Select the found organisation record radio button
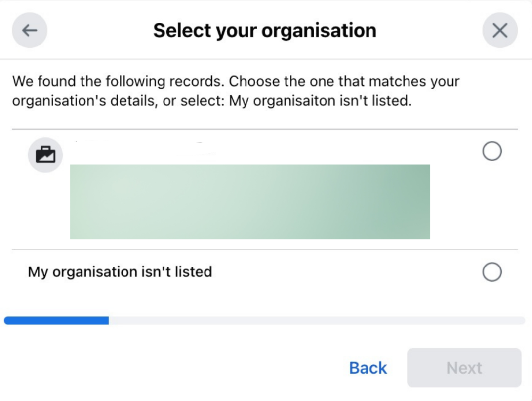The width and height of the screenshot is (532, 401). [x=492, y=151]
